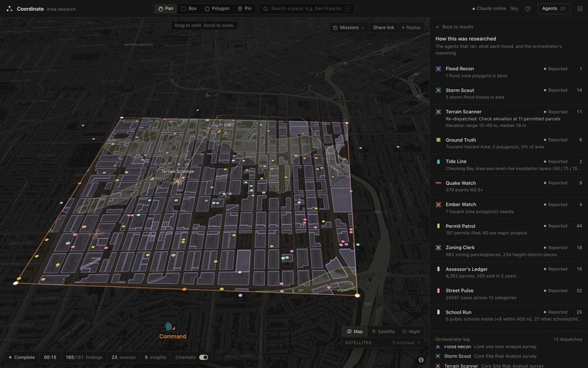The width and height of the screenshot is (588, 368).
Task: Click the bottom-right corner handle of the selection box
Action: coord(357,296)
